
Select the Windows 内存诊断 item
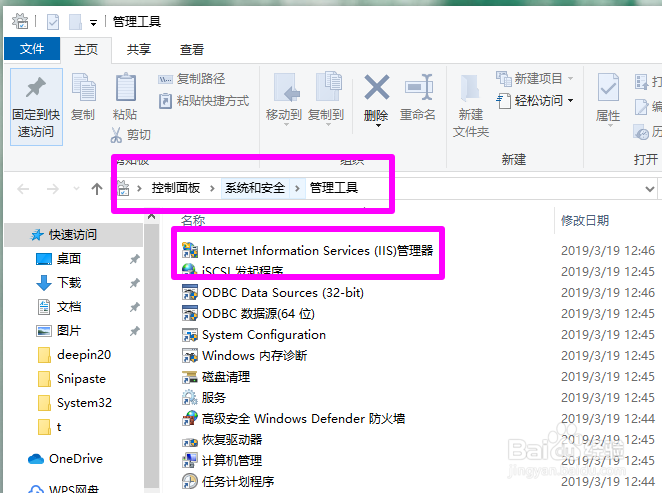point(254,356)
